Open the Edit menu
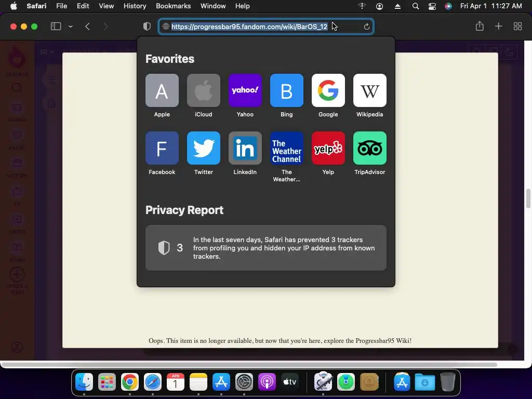Viewport: 532px width, 399px height. (83, 6)
